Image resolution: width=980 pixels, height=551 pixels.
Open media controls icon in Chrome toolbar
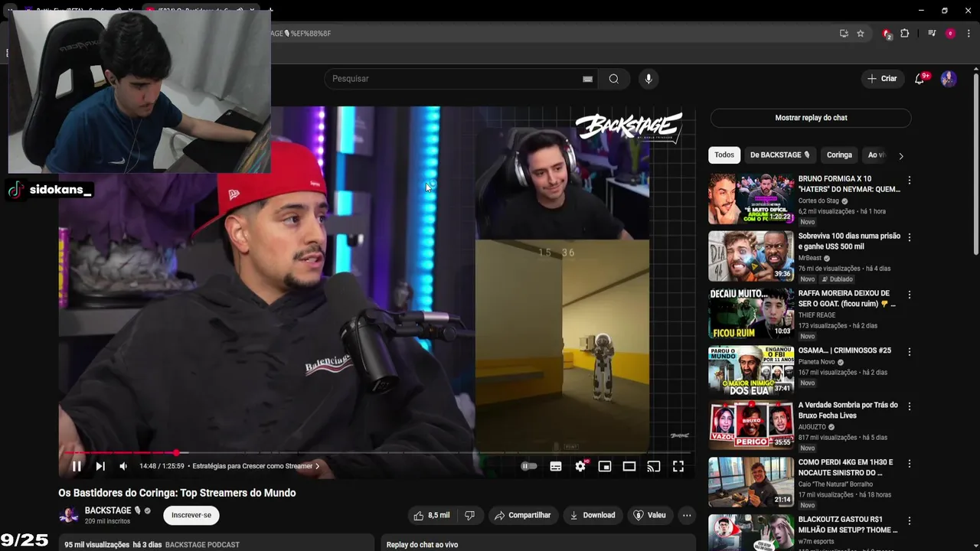(932, 34)
